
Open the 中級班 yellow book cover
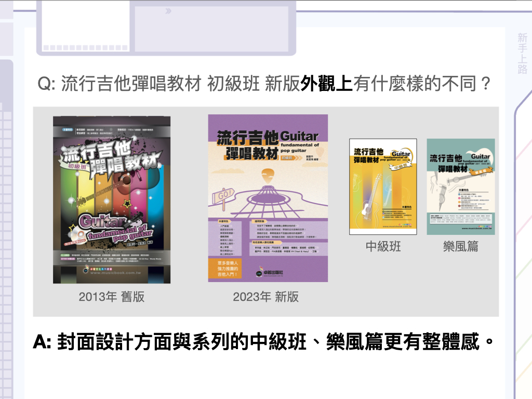click(x=382, y=187)
